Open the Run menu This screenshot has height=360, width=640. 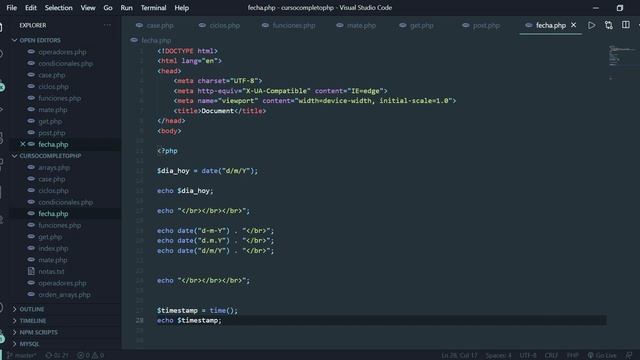coord(127,8)
